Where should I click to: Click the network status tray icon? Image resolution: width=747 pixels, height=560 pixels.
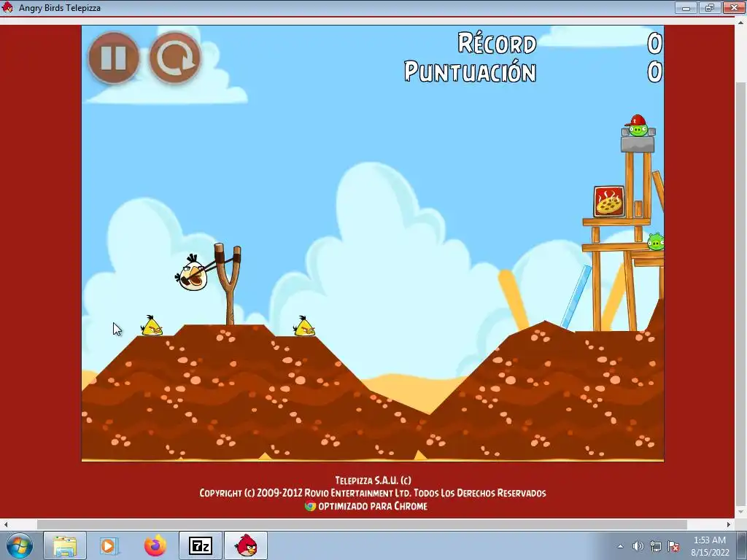[656, 546]
